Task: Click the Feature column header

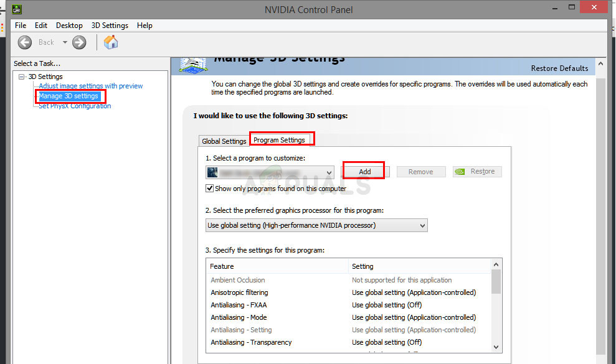Action: click(x=277, y=266)
